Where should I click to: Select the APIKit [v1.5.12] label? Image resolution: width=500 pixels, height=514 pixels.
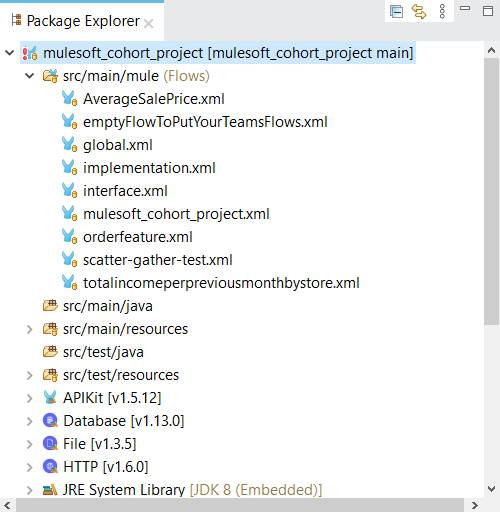(x=112, y=398)
